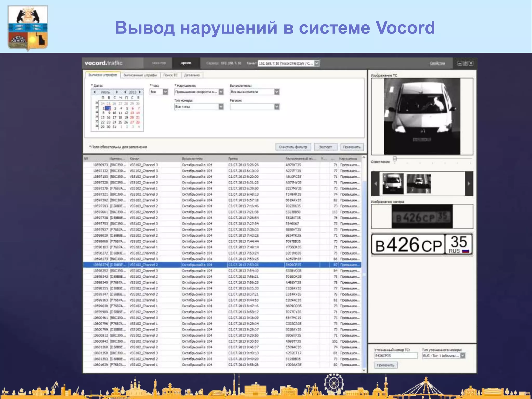
Task: Open the Регион dropdown
Action: pyautogui.click(x=277, y=107)
